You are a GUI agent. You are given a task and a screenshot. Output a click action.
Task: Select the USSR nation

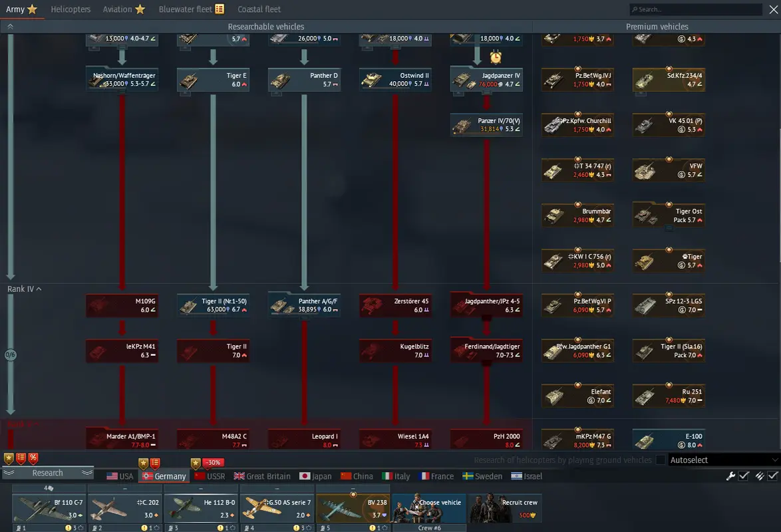(x=210, y=476)
